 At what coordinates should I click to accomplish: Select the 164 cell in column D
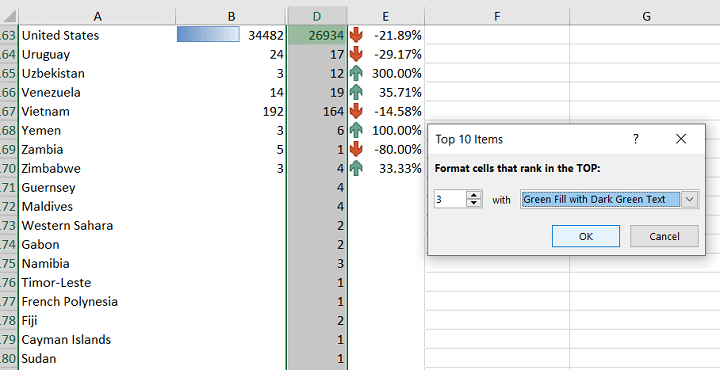click(317, 112)
